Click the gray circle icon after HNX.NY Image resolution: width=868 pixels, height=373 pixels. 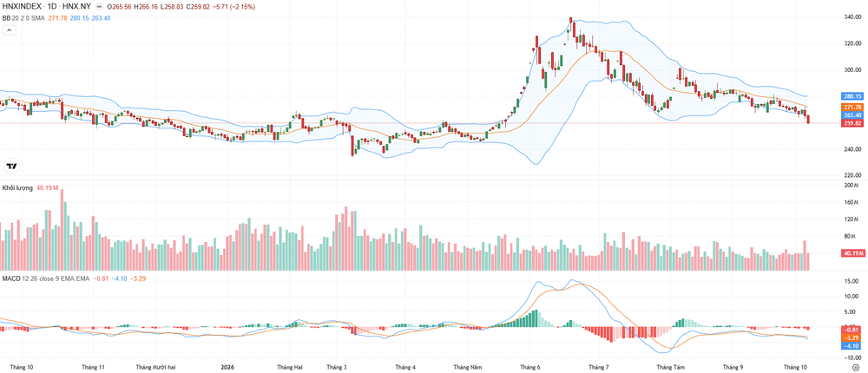pyautogui.click(x=100, y=8)
